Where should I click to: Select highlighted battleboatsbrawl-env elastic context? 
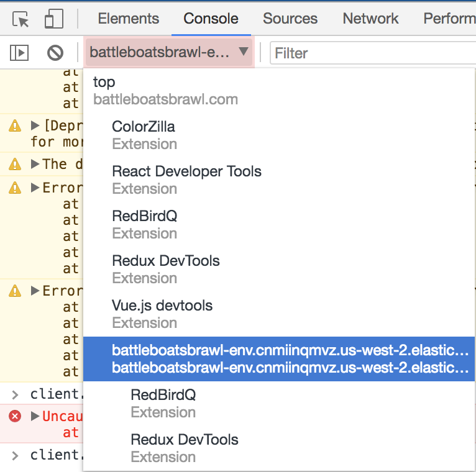coord(279,359)
